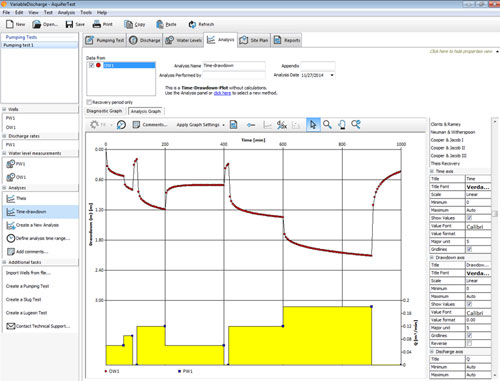This screenshot has width=500, height=381.
Task: Collapse the Wells section
Action: pyautogui.click(x=4, y=109)
